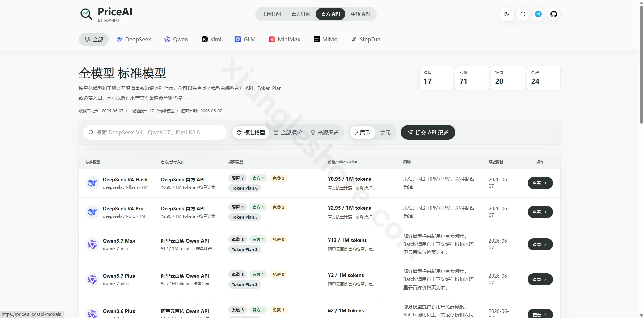Click the model search input field

155,132
